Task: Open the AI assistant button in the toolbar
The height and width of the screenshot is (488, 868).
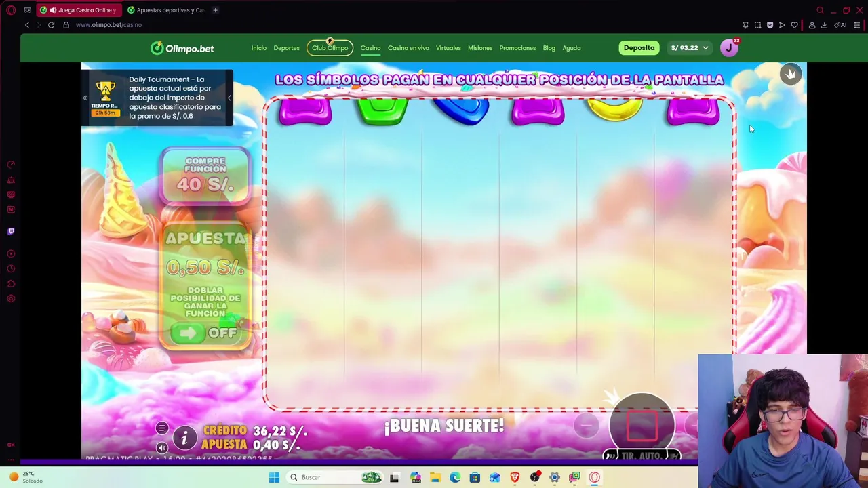Action: pos(841,25)
